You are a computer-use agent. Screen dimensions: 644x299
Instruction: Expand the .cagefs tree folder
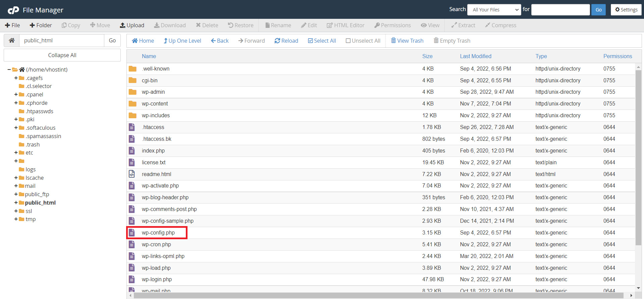click(x=16, y=78)
